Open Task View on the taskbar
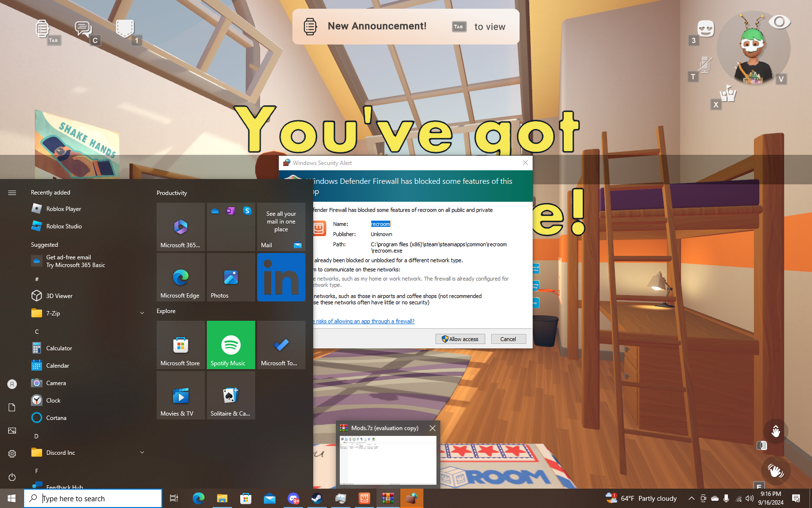 (x=174, y=498)
